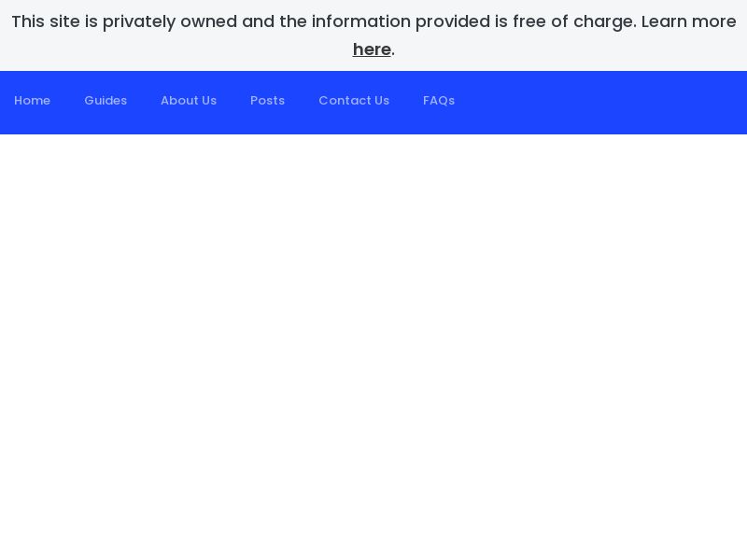Follow the underlined "here" link

coord(372,49)
